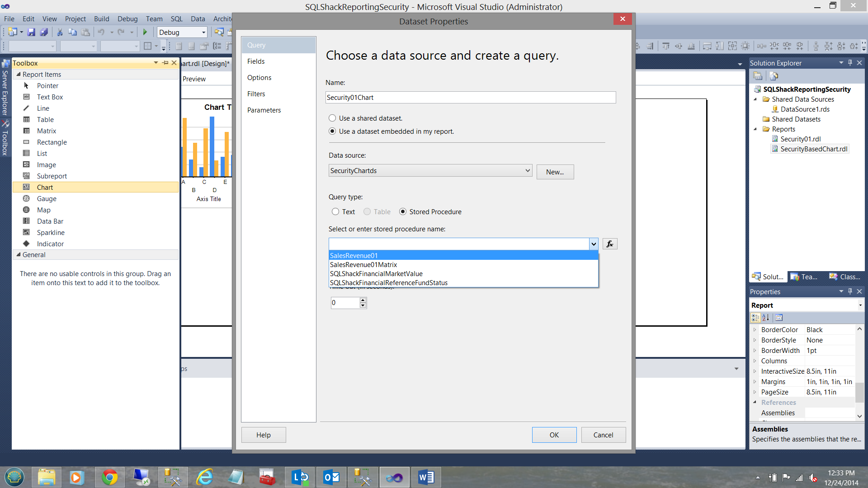Select Stored Procedure query type
Viewport: 868px width, 488px height.
point(403,211)
